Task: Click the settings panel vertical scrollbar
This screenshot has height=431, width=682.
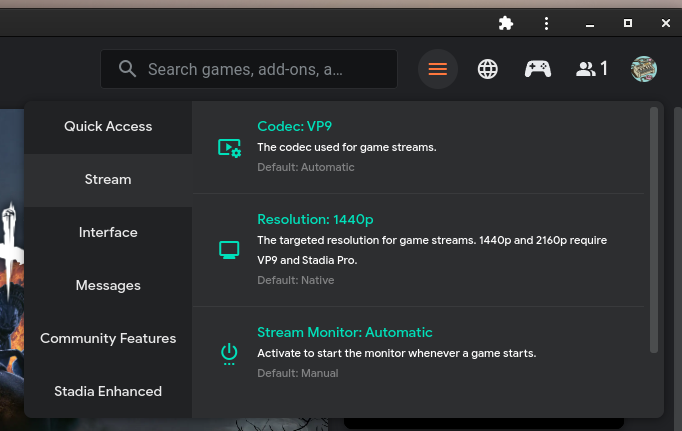Action: click(x=654, y=230)
